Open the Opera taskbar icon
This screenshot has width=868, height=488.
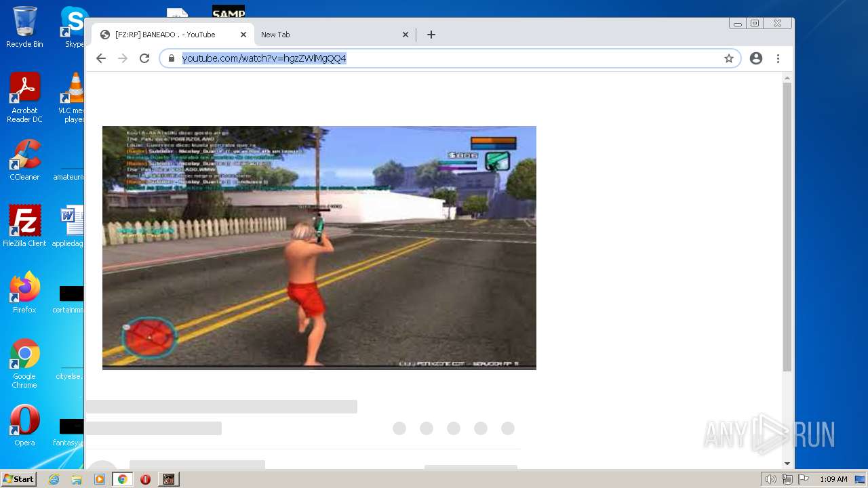click(x=145, y=479)
